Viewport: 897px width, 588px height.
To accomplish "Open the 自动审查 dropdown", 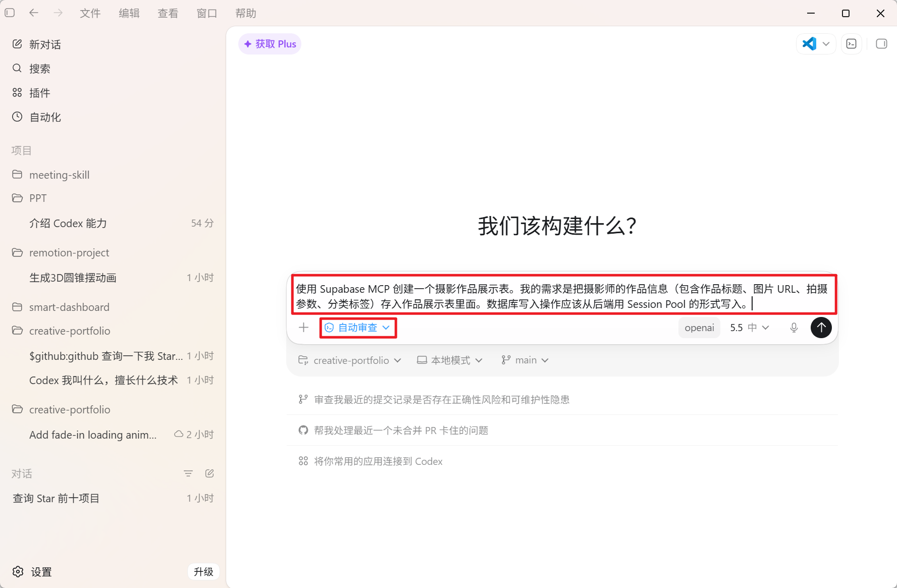I will [358, 328].
